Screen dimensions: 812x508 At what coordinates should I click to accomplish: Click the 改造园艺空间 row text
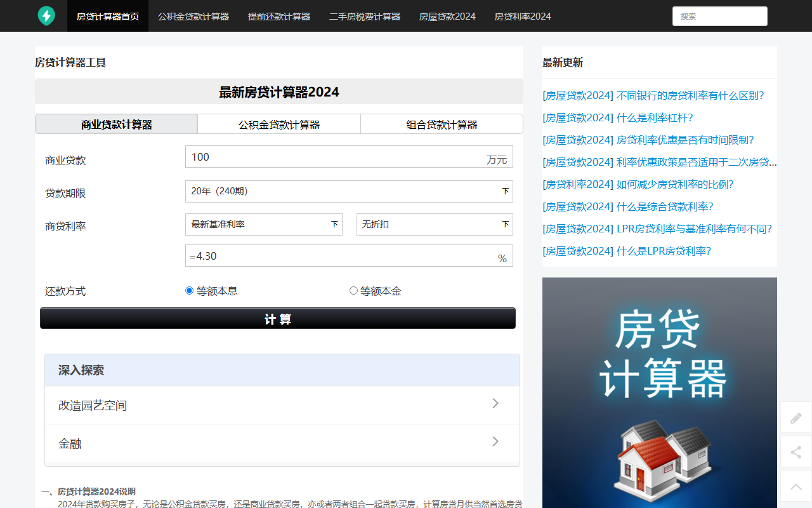[x=93, y=405]
